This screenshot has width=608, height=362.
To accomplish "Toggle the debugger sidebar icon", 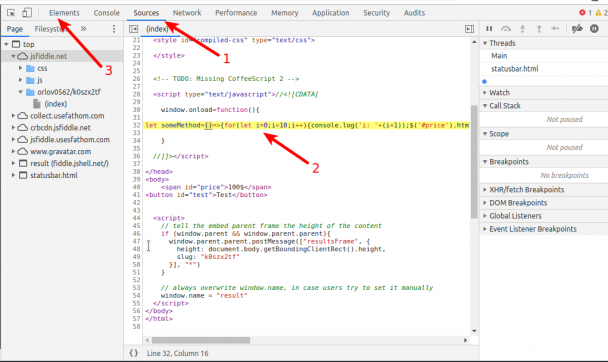I will coord(469,29).
